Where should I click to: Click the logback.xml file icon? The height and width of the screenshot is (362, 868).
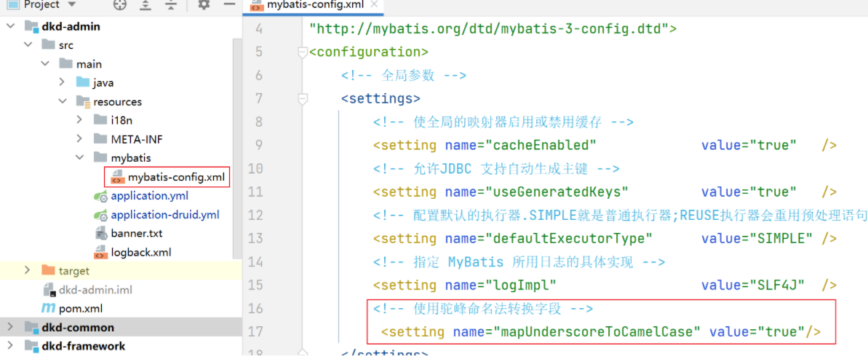point(100,252)
